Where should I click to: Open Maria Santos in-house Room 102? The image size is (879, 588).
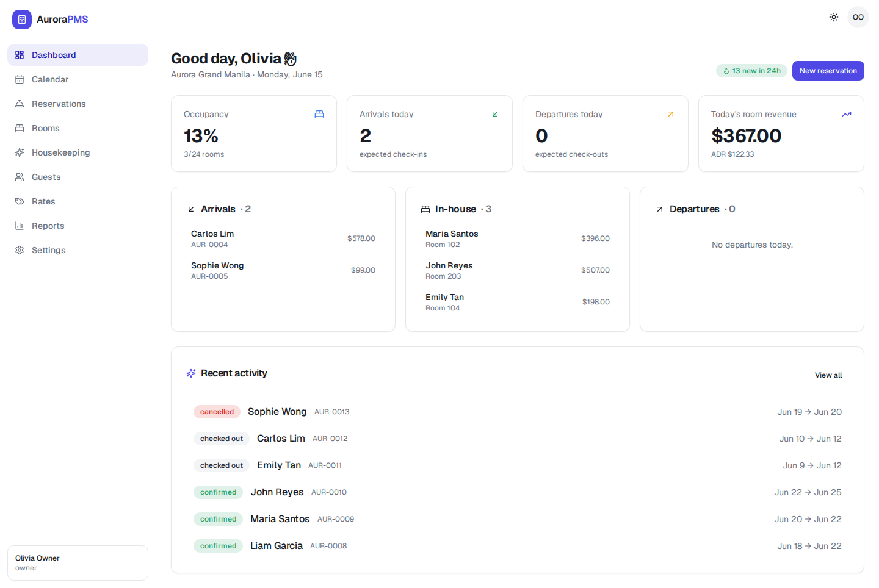point(518,238)
